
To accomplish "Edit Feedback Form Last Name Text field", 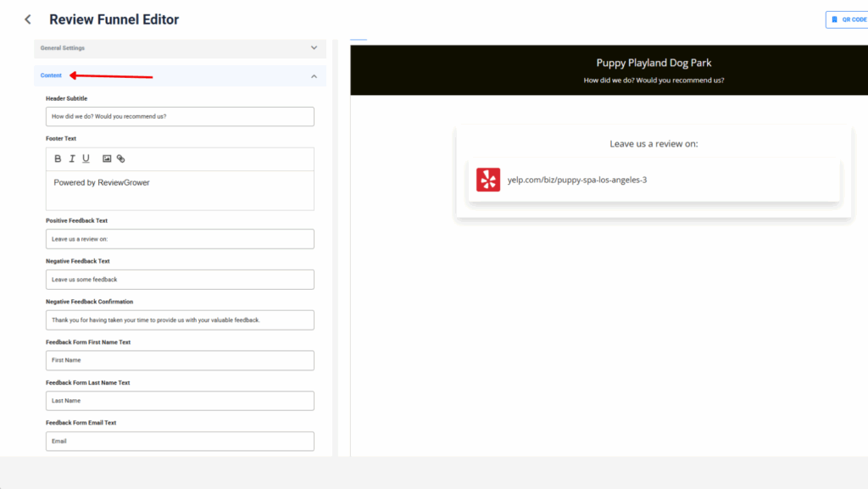I will point(180,401).
